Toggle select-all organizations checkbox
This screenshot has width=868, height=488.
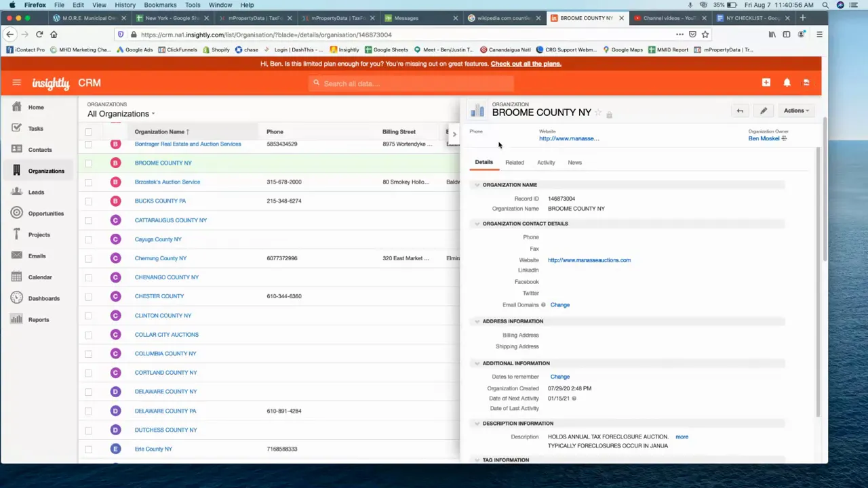88,131
